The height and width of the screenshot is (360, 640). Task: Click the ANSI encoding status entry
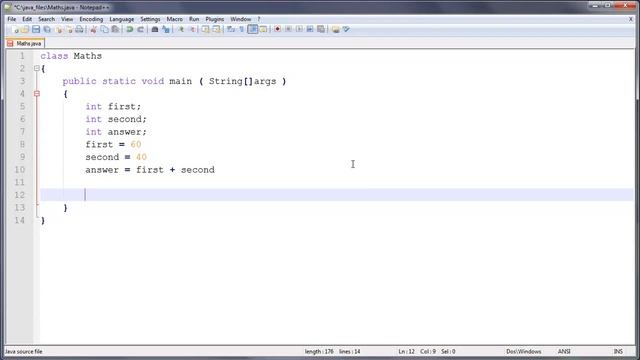point(564,351)
